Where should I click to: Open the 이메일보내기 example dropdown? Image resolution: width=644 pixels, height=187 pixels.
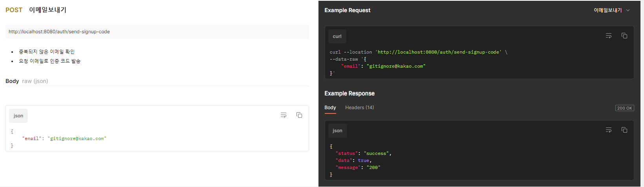click(x=611, y=11)
